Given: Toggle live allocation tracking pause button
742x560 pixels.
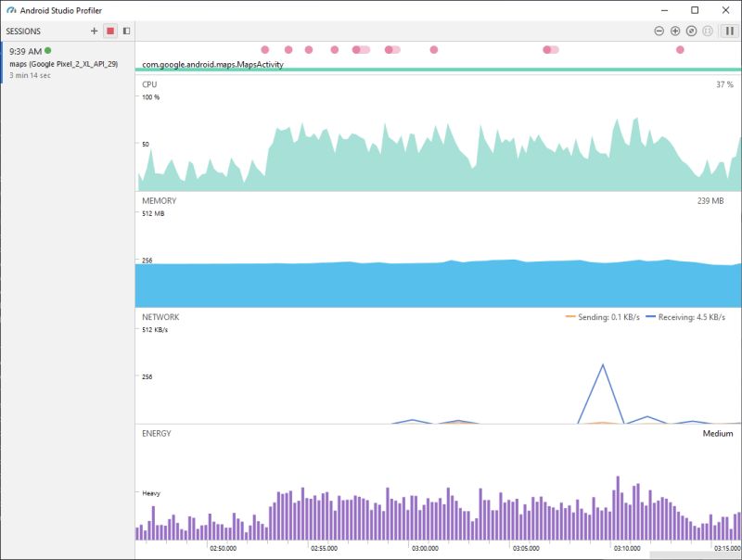Looking at the screenshot, I should 729,31.
